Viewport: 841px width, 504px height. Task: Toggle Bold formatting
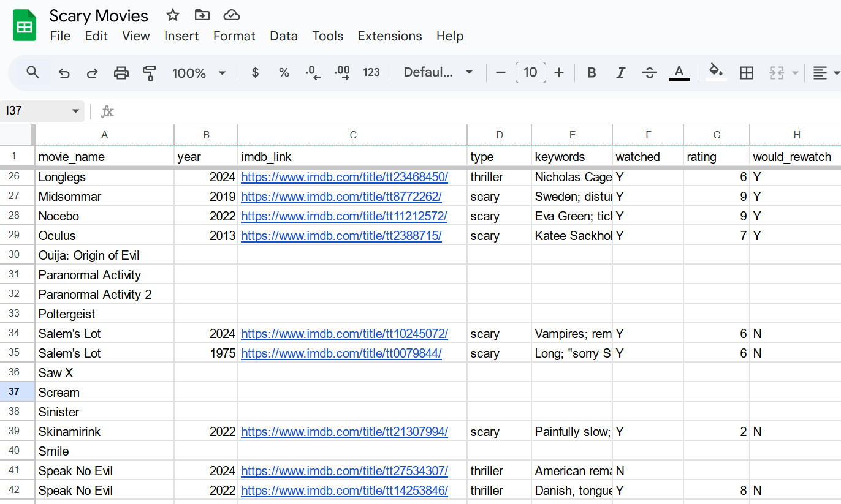pyautogui.click(x=592, y=73)
